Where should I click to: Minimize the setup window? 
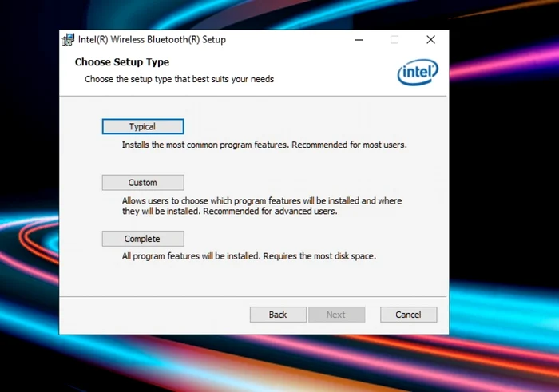click(359, 40)
